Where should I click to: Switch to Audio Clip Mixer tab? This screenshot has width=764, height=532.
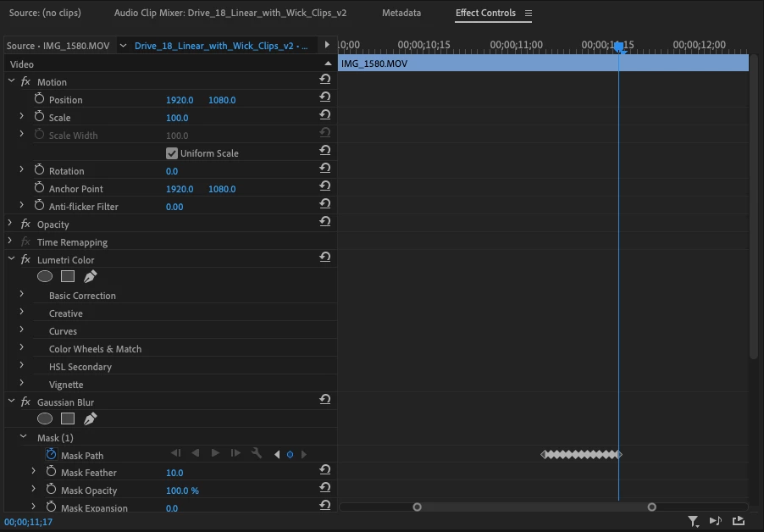pos(230,14)
